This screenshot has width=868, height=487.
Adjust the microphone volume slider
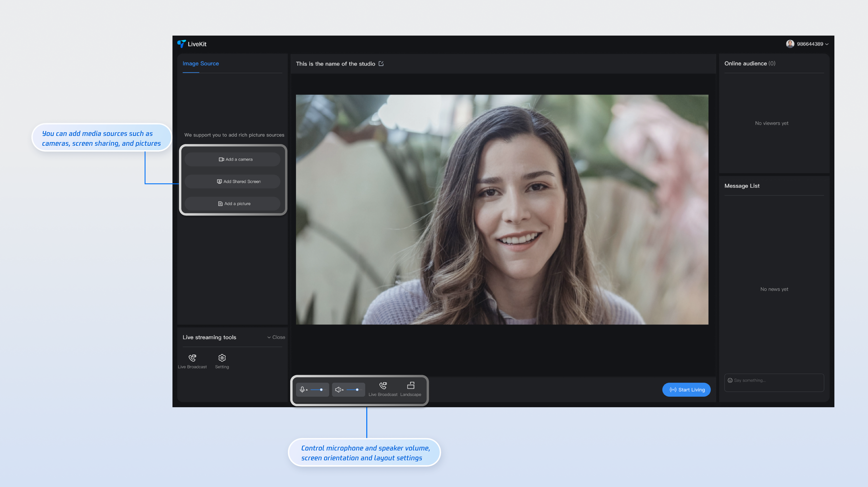click(321, 390)
